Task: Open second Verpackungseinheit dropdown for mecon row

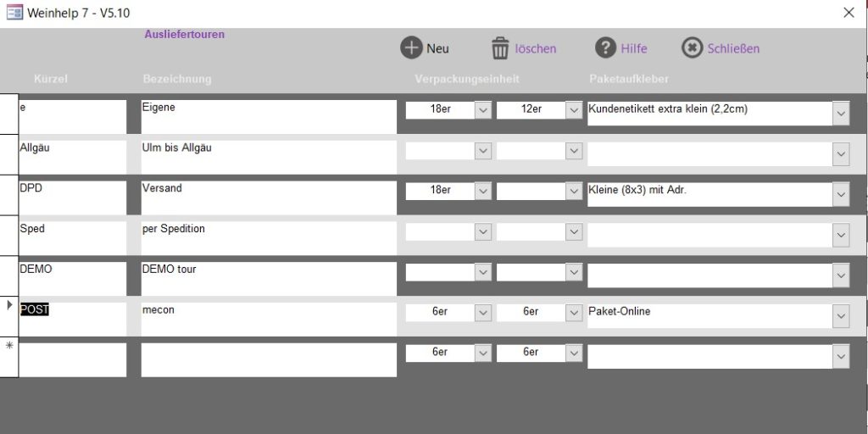Action: [x=574, y=312]
